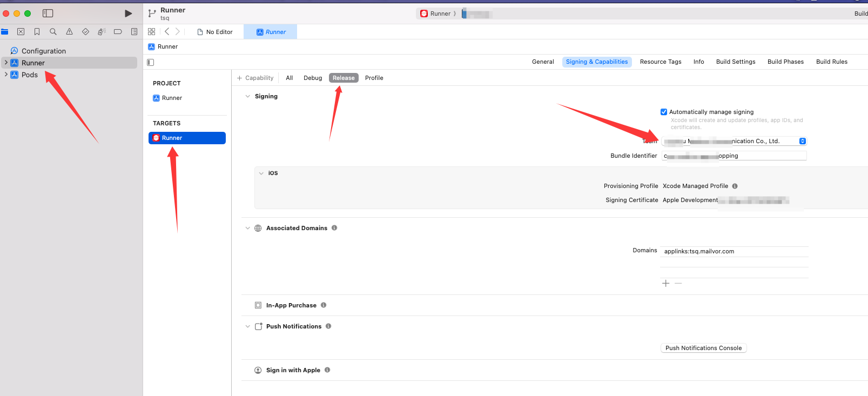Collapse the Signing section
This screenshot has width=868, height=396.
coord(248,97)
